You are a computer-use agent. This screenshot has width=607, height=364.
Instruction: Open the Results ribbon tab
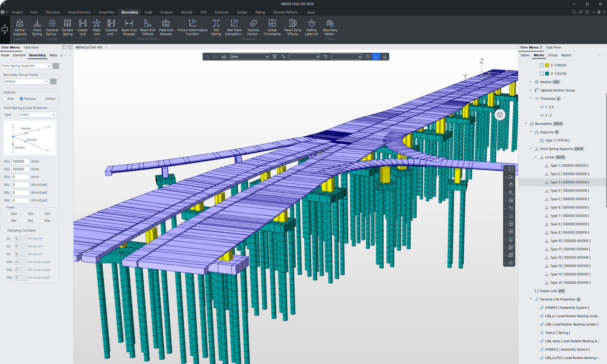[x=187, y=12]
